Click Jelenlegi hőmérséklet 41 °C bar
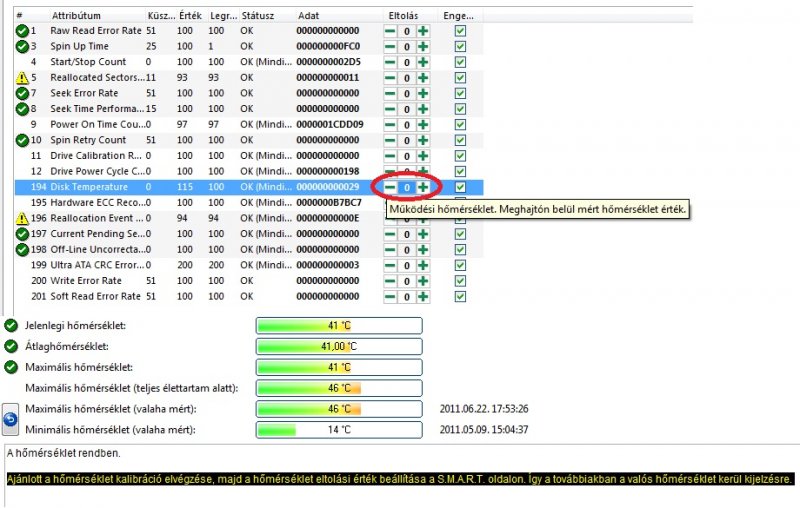 coord(339,326)
